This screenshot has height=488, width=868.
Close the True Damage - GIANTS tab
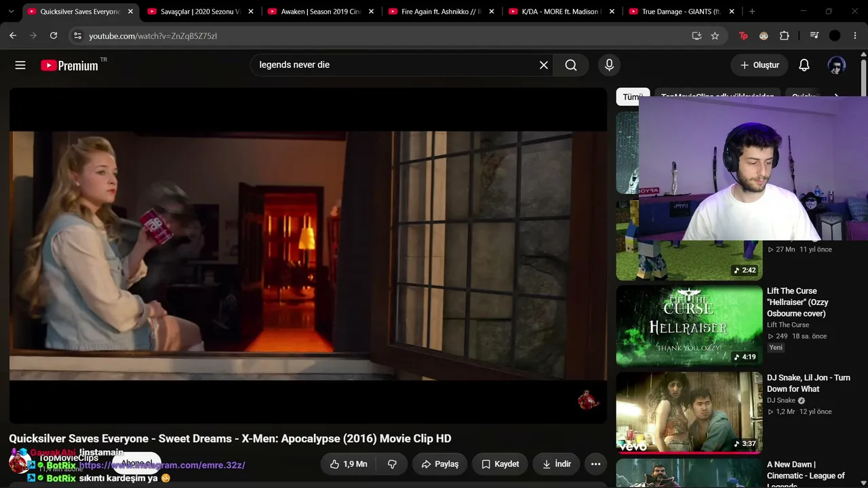732,12
